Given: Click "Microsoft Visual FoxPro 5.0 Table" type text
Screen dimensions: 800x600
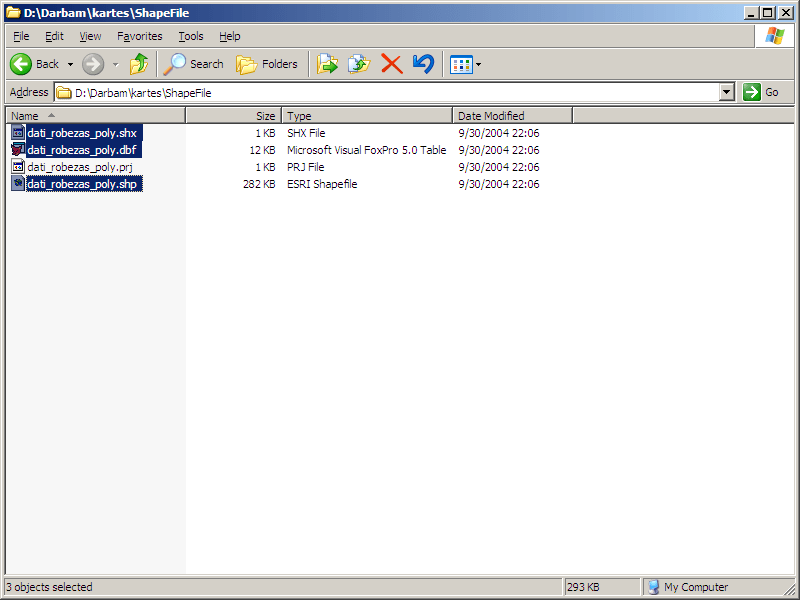Looking at the screenshot, I should click(x=366, y=150).
